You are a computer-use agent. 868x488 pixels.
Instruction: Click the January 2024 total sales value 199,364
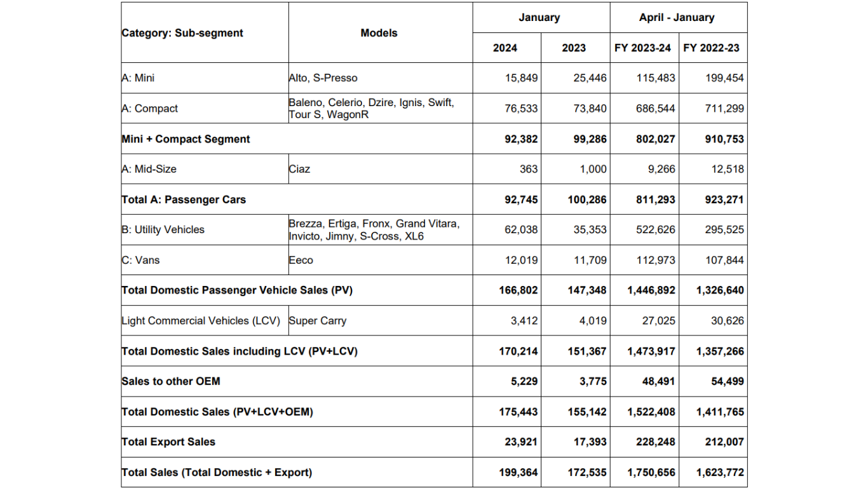pos(521,473)
